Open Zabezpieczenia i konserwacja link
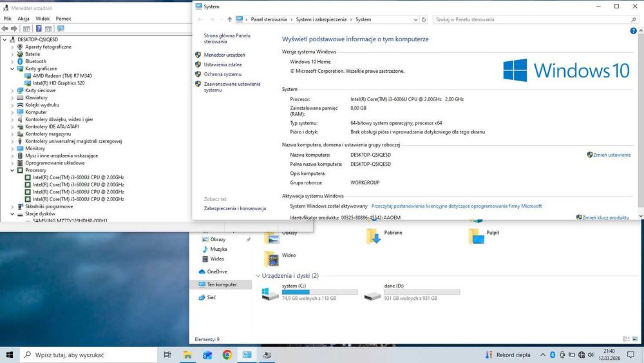The height and width of the screenshot is (363, 644). 235,208
